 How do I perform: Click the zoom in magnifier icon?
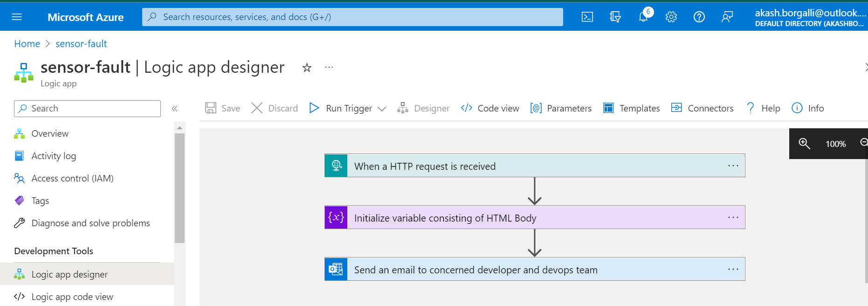tap(805, 144)
